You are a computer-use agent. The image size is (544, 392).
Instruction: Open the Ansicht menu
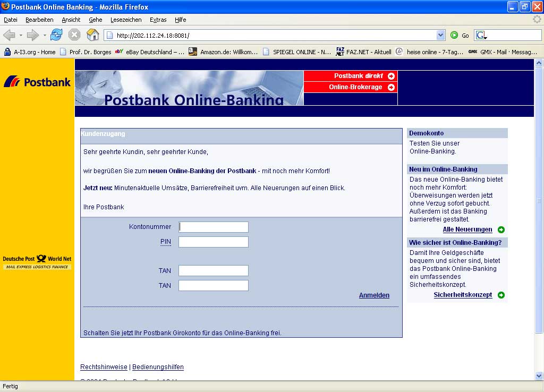pyautogui.click(x=71, y=20)
